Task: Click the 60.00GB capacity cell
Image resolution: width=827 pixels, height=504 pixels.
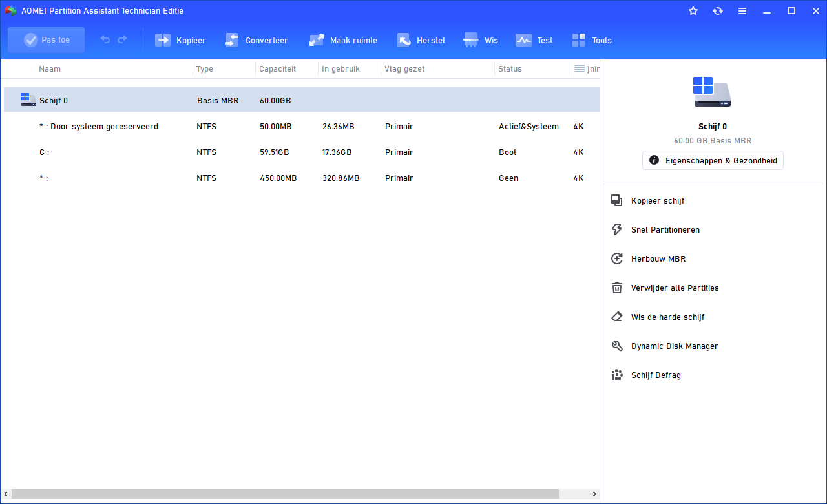Action: click(x=275, y=101)
